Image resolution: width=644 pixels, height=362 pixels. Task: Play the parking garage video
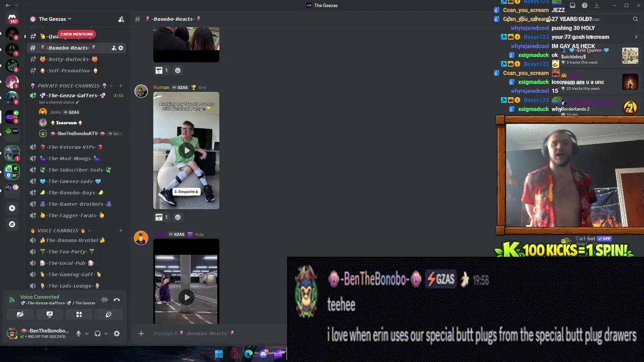(x=186, y=297)
